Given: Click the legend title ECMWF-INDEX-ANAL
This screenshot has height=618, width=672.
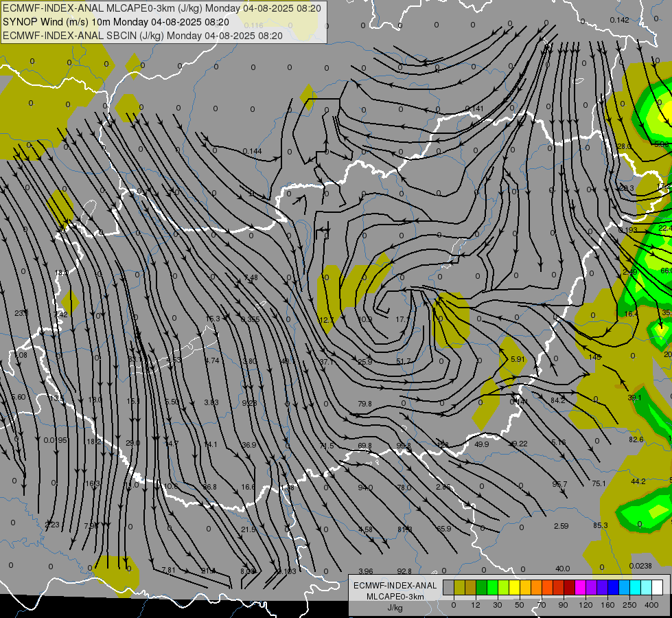Looking at the screenshot, I should coord(395,586).
